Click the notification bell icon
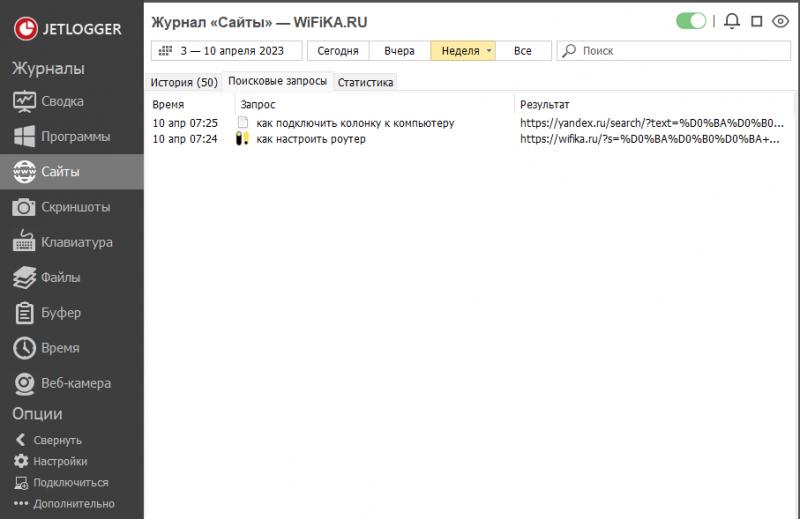 (732, 21)
